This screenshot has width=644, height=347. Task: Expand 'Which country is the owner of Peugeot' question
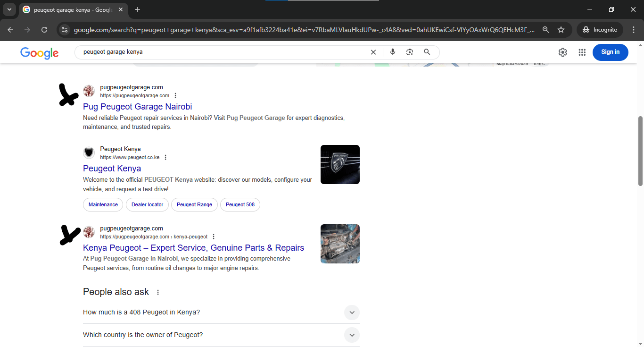(221, 335)
